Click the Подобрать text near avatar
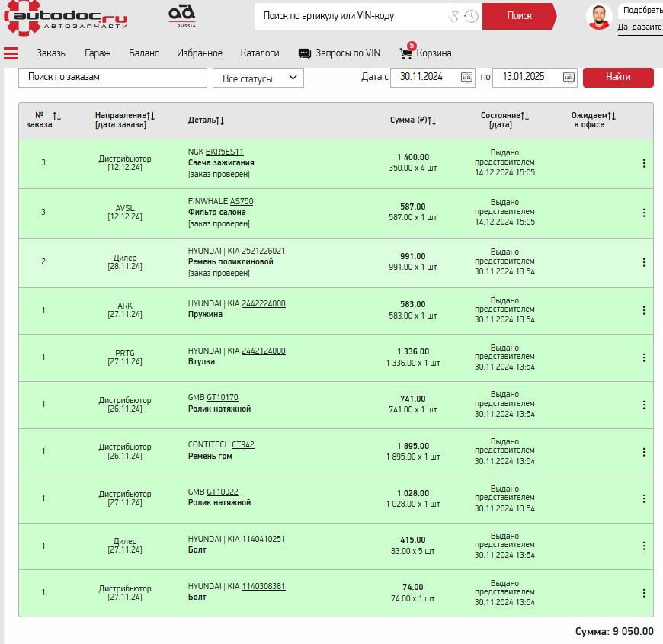This screenshot has height=644, width=663. (x=642, y=10)
